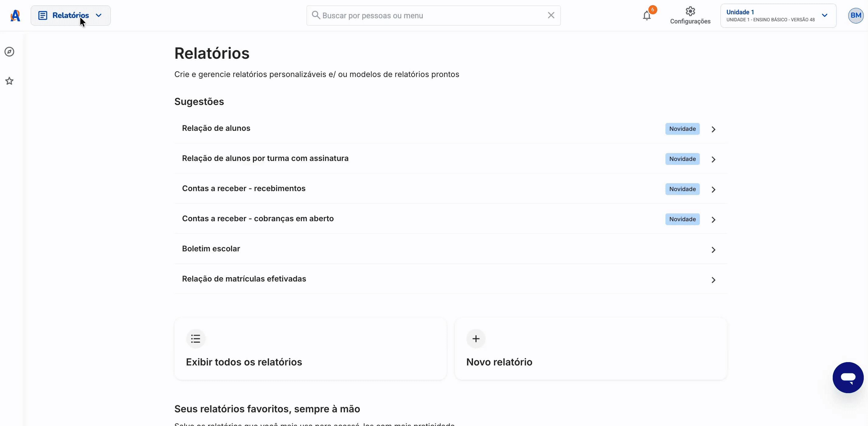
Task: Click the compass explore icon in sidebar
Action: click(x=9, y=51)
